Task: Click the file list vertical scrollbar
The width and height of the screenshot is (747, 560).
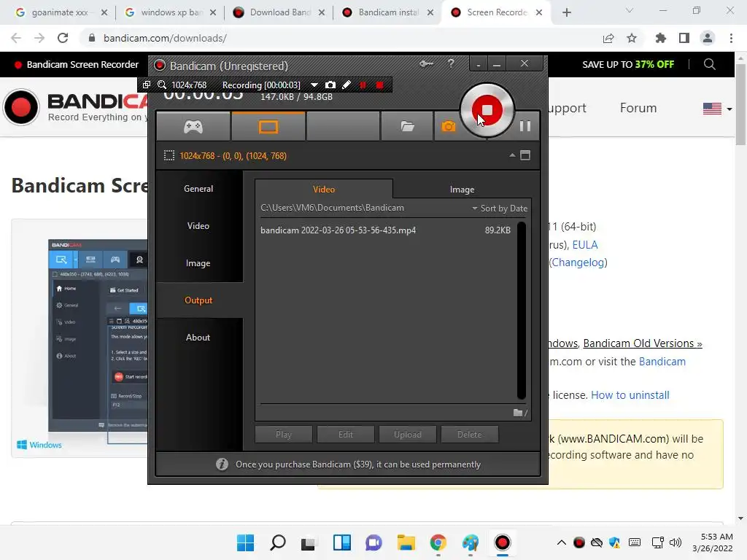Action: coord(522,311)
